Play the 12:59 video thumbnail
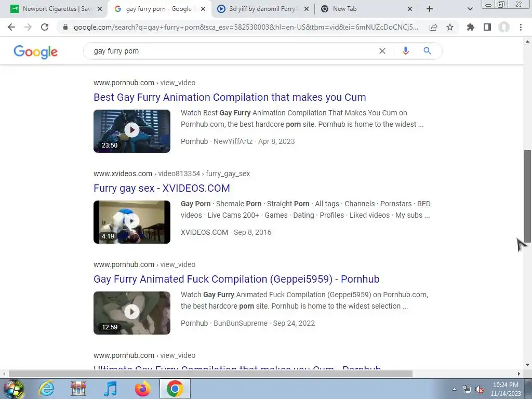This screenshot has height=399, width=532. (x=132, y=313)
